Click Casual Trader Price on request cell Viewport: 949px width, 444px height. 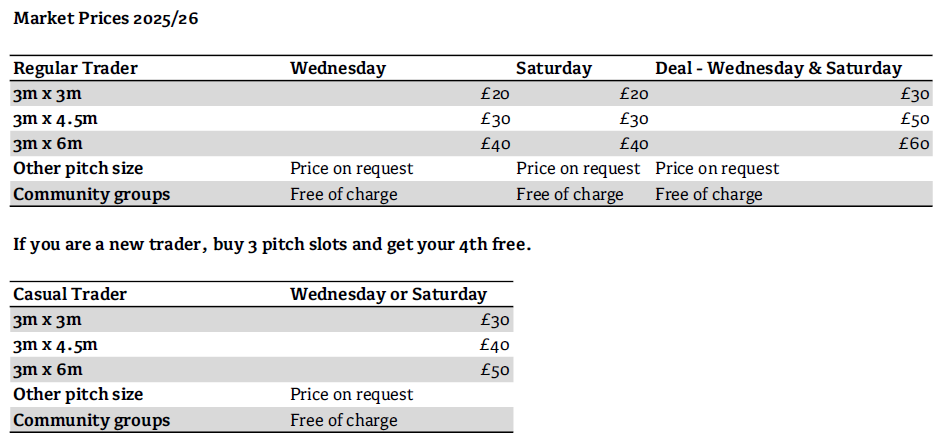click(352, 394)
